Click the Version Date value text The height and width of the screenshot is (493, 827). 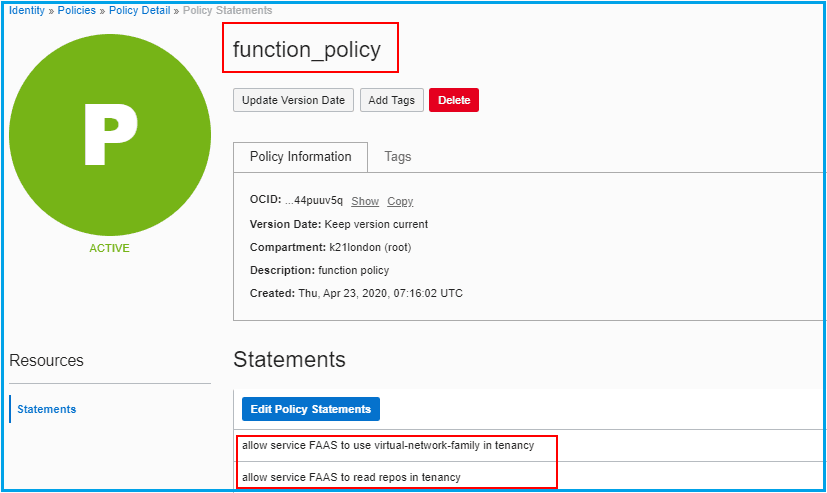376,224
